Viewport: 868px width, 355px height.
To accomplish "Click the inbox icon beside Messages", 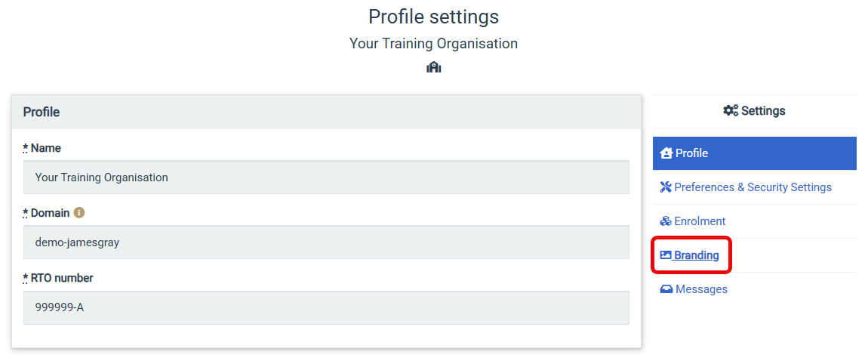I will point(666,289).
